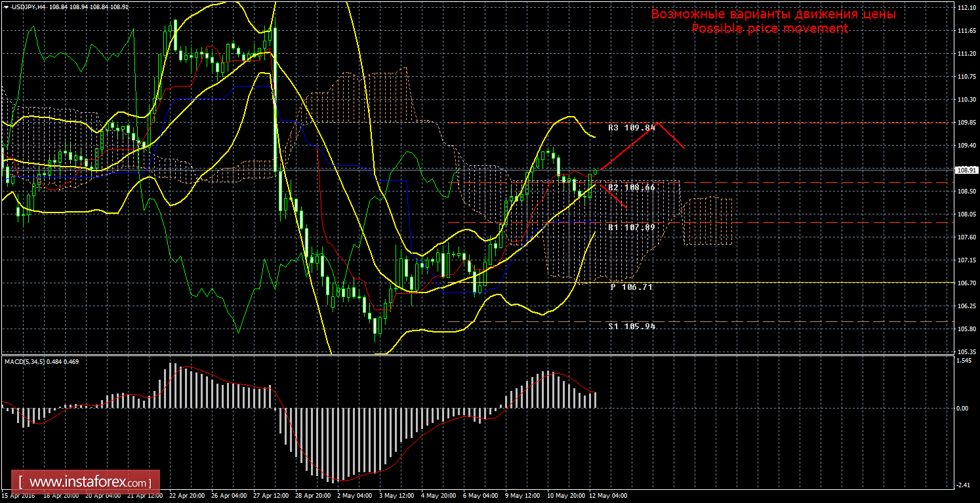Click the MACD 1.545 scale value
The height and width of the screenshot is (503, 980).
[966, 362]
